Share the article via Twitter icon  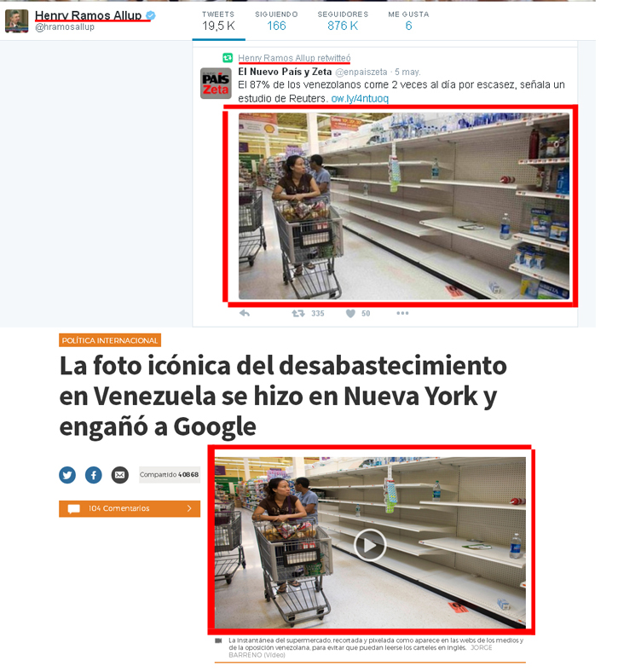(67, 475)
